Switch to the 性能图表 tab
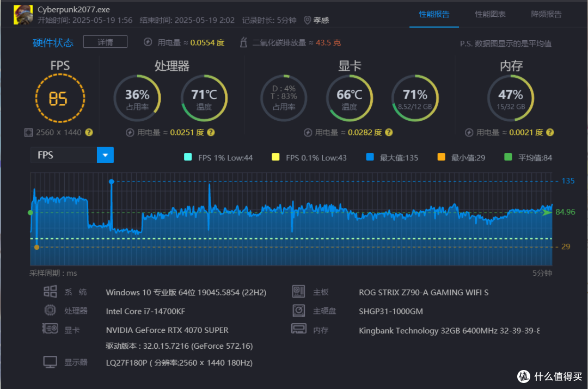 [x=490, y=14]
